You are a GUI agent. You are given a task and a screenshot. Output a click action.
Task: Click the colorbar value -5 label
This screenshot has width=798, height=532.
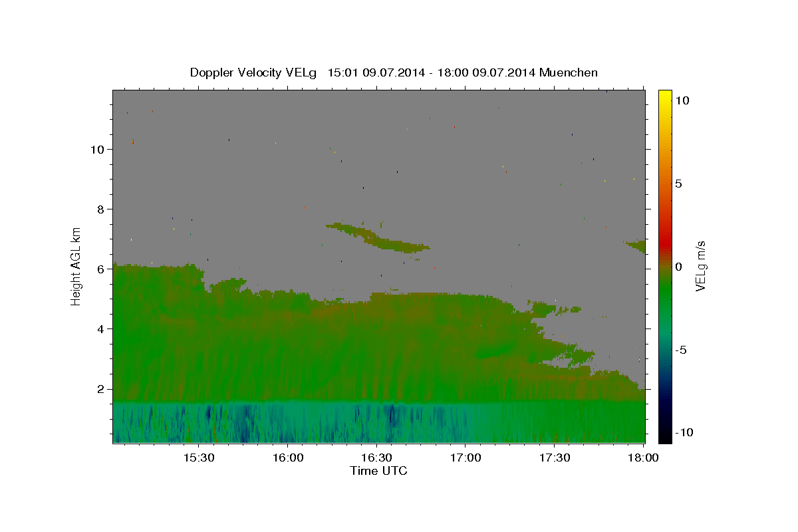pyautogui.click(x=680, y=350)
